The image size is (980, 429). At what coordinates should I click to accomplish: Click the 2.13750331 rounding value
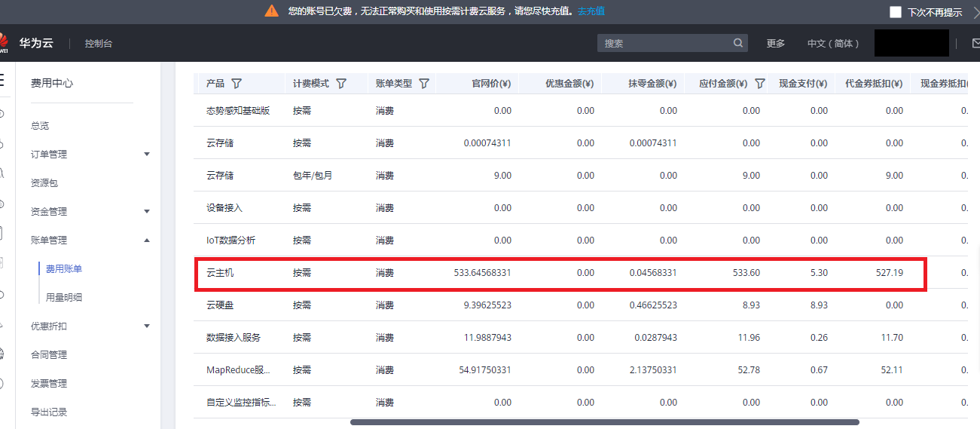tap(653, 370)
